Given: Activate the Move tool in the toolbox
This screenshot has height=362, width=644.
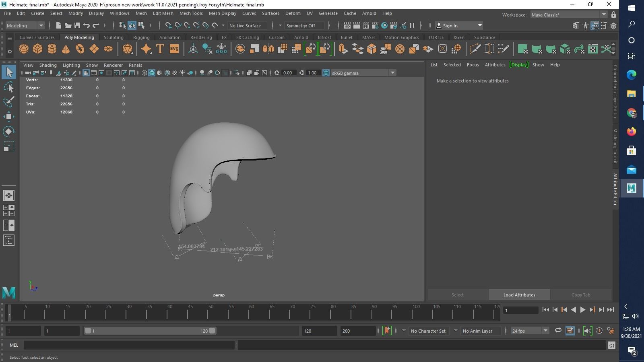Looking at the screenshot, I should [x=9, y=117].
